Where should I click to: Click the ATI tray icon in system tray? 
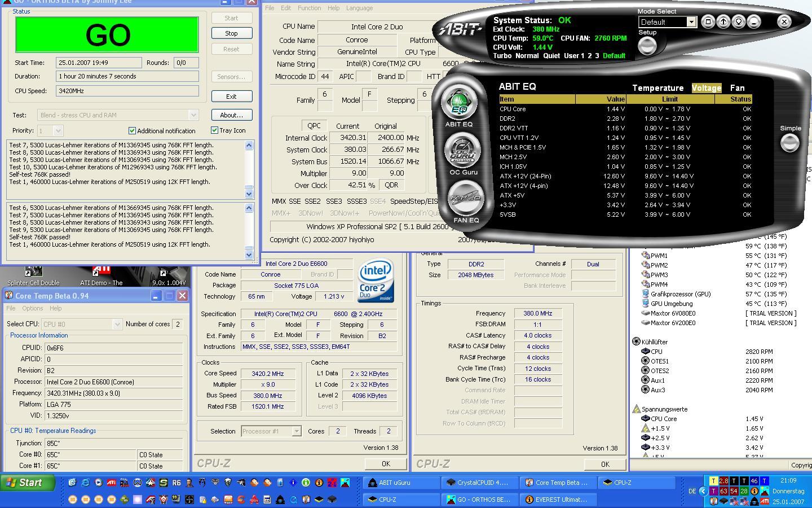pos(765,501)
